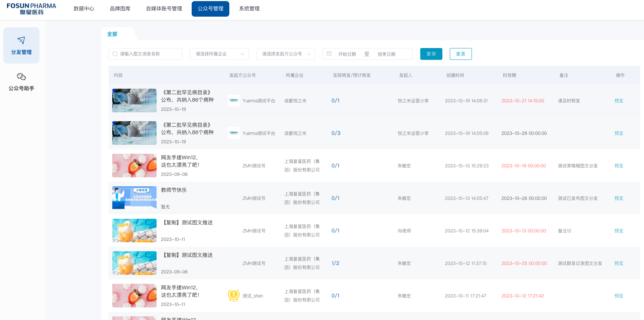Preview row created 2023-10-19 14:05:06
Viewport: 644px width, 320px height.
[x=619, y=133]
